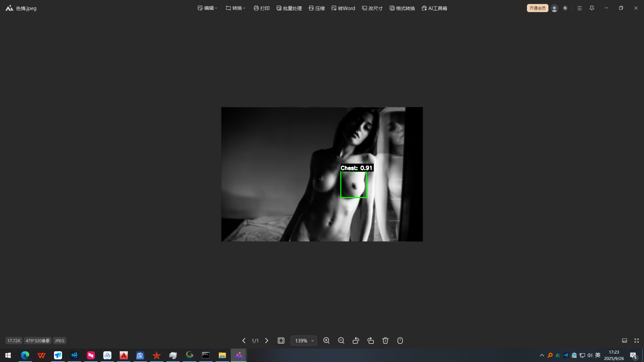Viewport: 644px width, 362px height.
Task: Rotate the image counterclockwise
Action: click(356, 340)
